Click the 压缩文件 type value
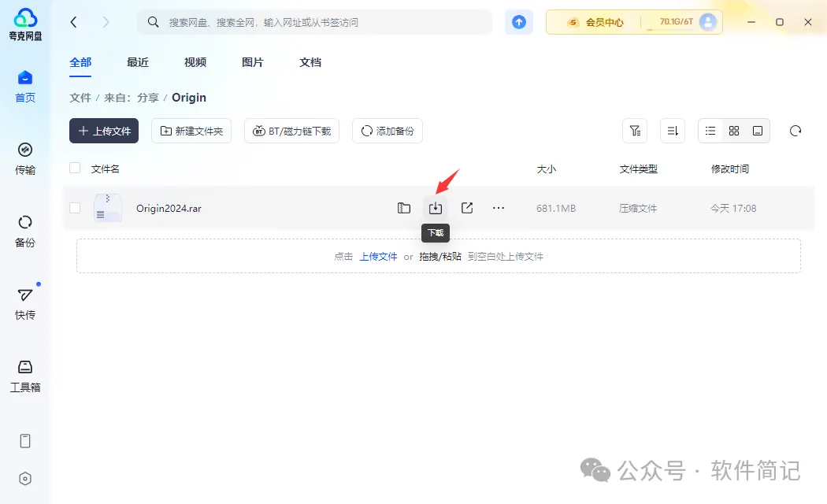The height and width of the screenshot is (504, 827). point(638,208)
